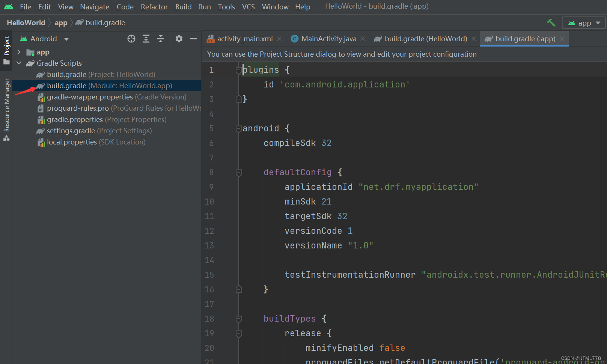The image size is (607, 364).
Task: Click the HelloWorld breadcrumb
Action: click(x=26, y=23)
